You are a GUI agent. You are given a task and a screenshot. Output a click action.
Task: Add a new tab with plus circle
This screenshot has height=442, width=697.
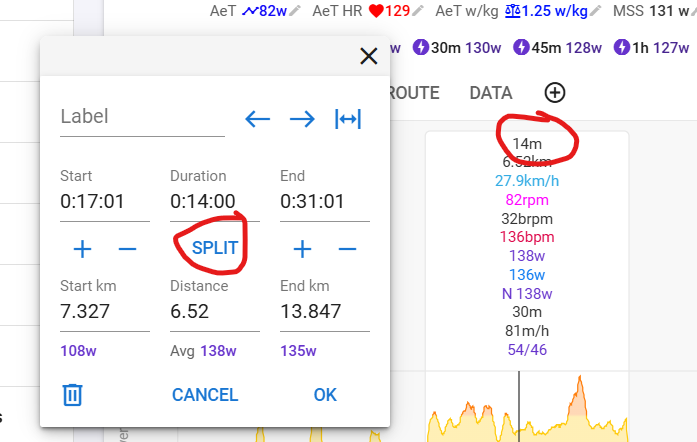point(555,92)
